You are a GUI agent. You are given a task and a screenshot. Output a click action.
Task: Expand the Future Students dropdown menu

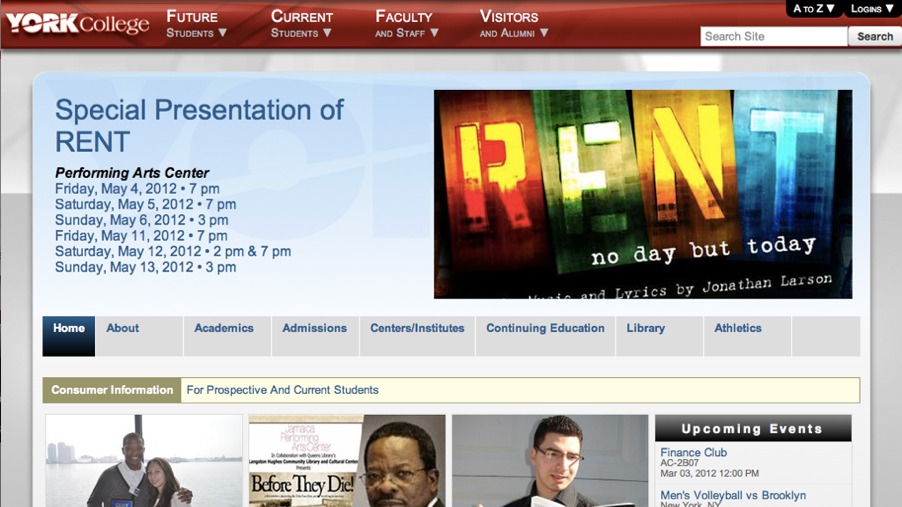pos(196,24)
